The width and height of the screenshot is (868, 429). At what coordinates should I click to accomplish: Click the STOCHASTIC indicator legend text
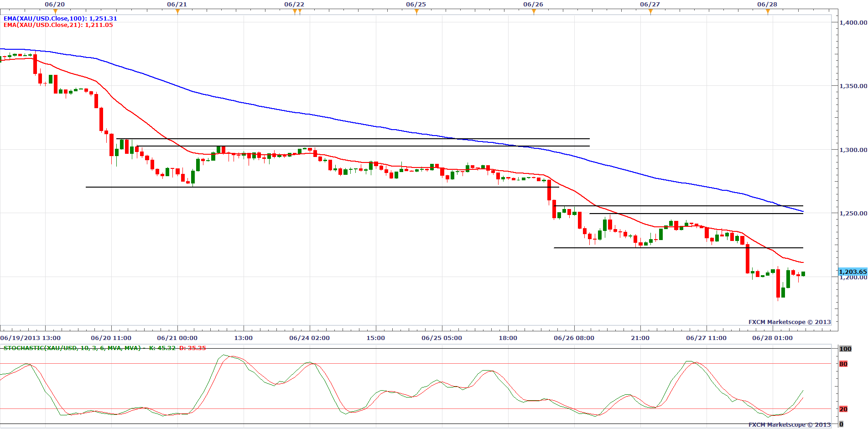pos(104,348)
